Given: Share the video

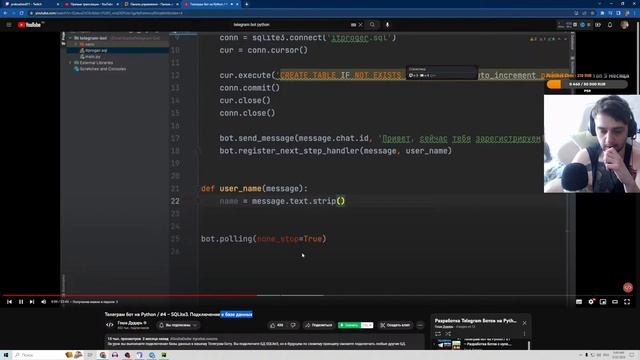Looking at the screenshot, I should coord(318,325).
